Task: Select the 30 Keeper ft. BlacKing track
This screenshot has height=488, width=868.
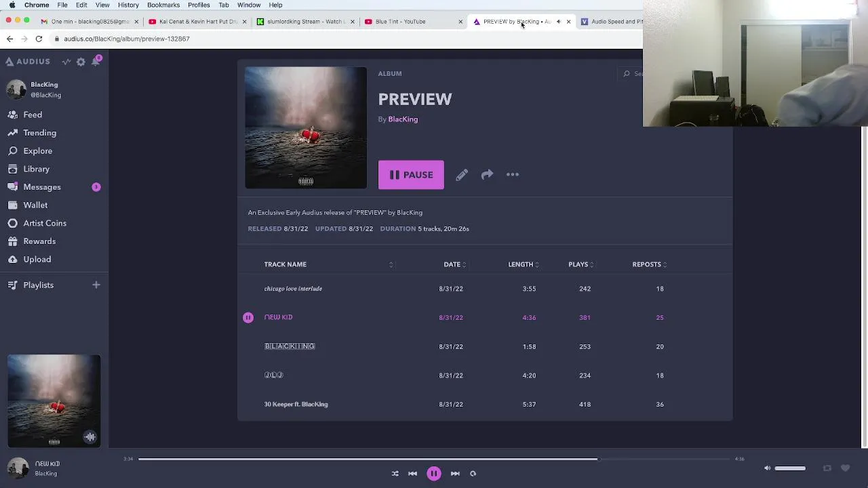Action: click(296, 405)
